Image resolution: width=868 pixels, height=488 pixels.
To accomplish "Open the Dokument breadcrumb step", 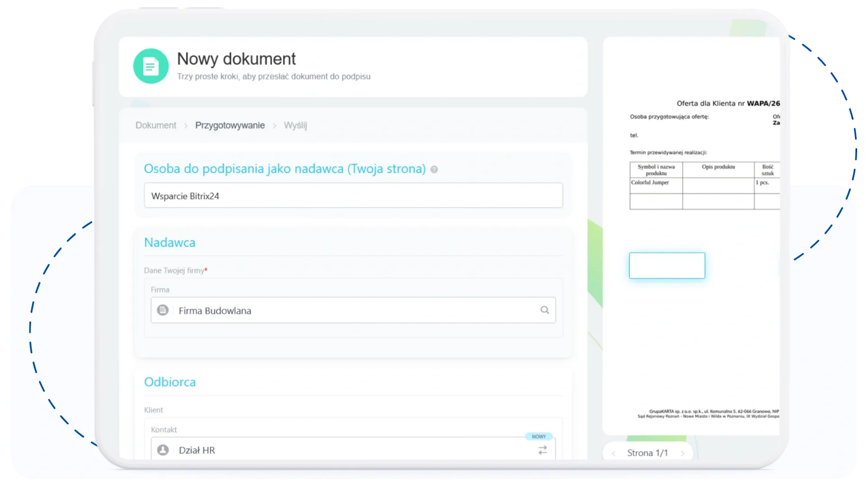I will (156, 126).
